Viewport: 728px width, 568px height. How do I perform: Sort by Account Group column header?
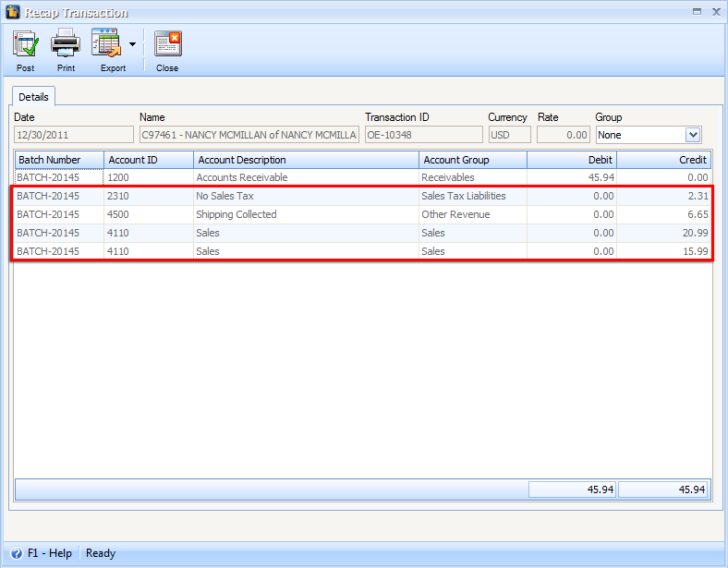(x=473, y=160)
